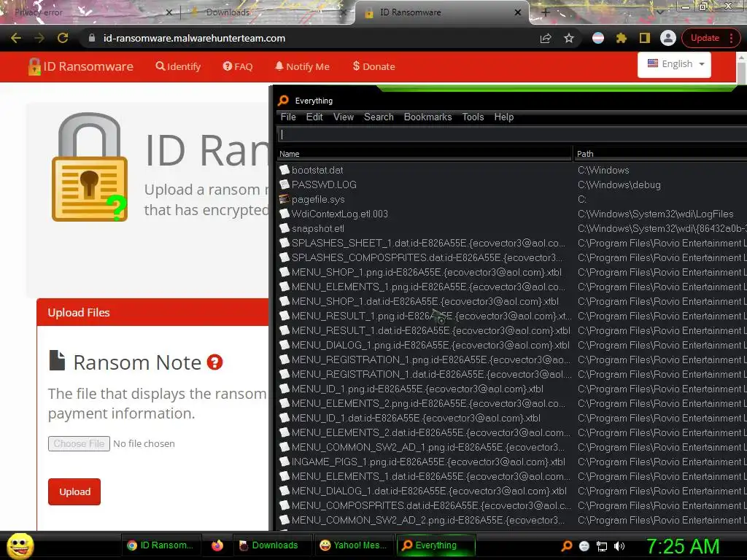The height and width of the screenshot is (560, 747).
Task: Switch to Everything taskbar item
Action: 436,545
